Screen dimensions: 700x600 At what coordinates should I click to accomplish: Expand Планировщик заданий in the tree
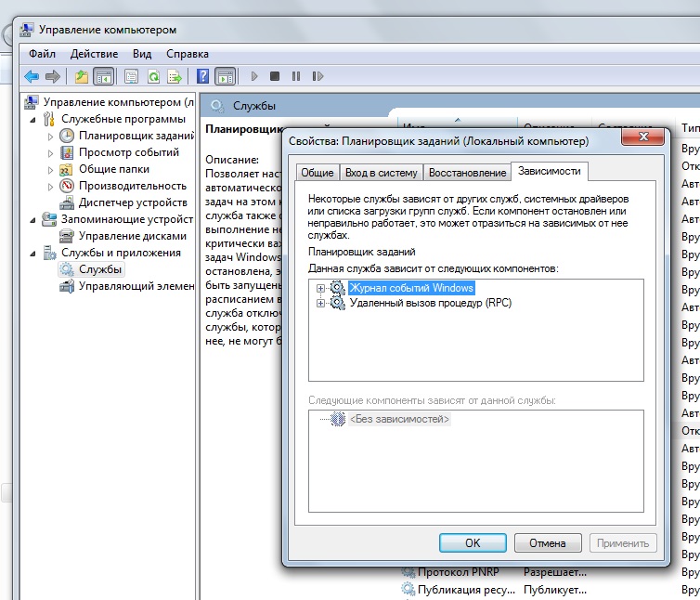(x=50, y=137)
